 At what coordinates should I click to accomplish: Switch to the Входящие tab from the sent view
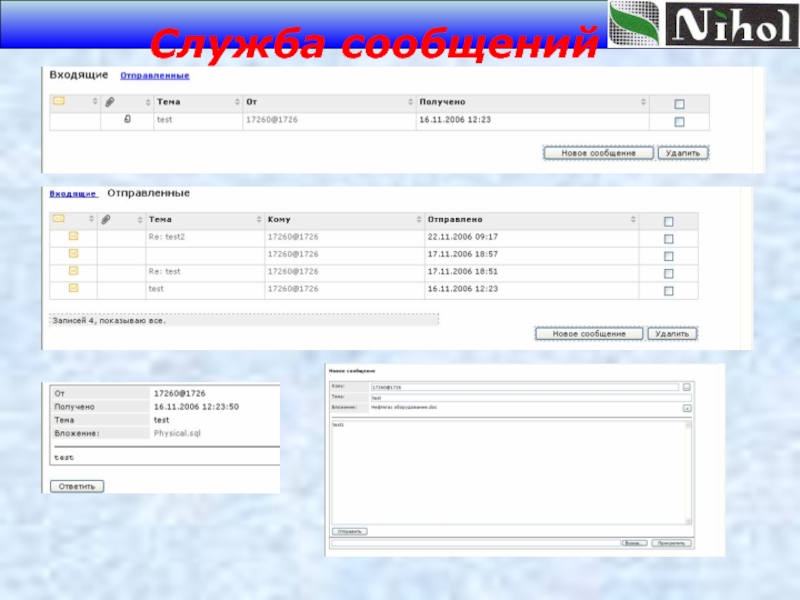tap(73, 193)
